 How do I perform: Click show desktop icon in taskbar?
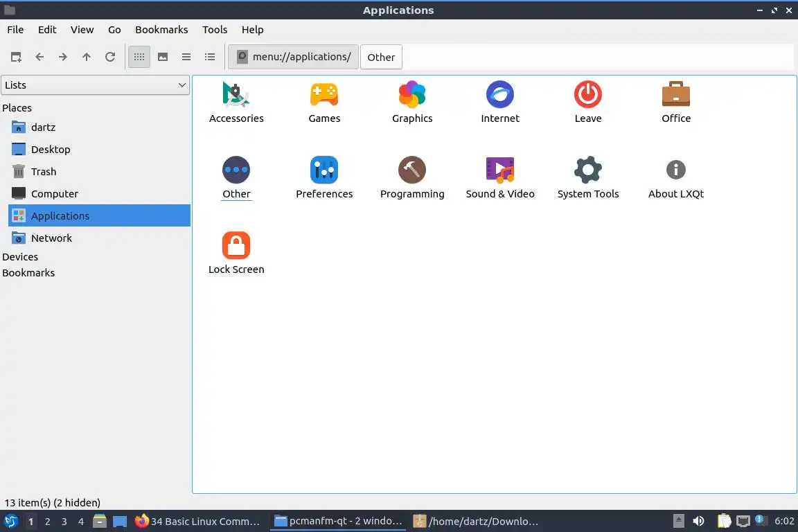point(120,522)
